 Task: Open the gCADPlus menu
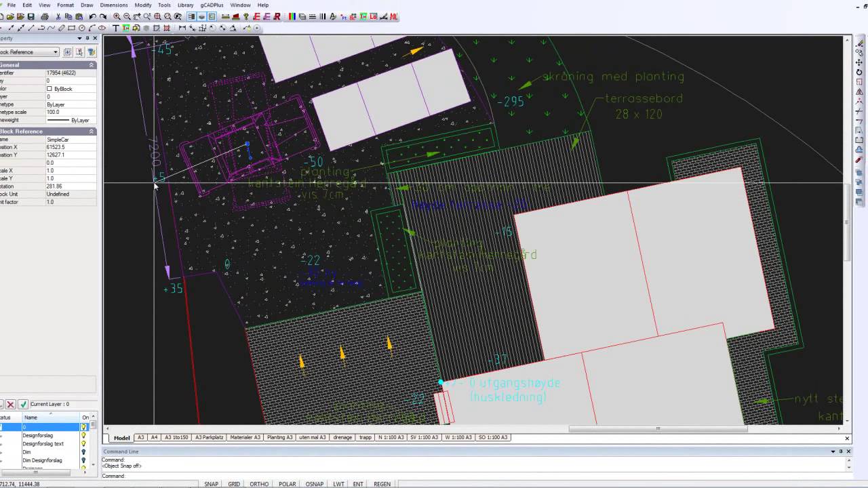click(x=212, y=5)
